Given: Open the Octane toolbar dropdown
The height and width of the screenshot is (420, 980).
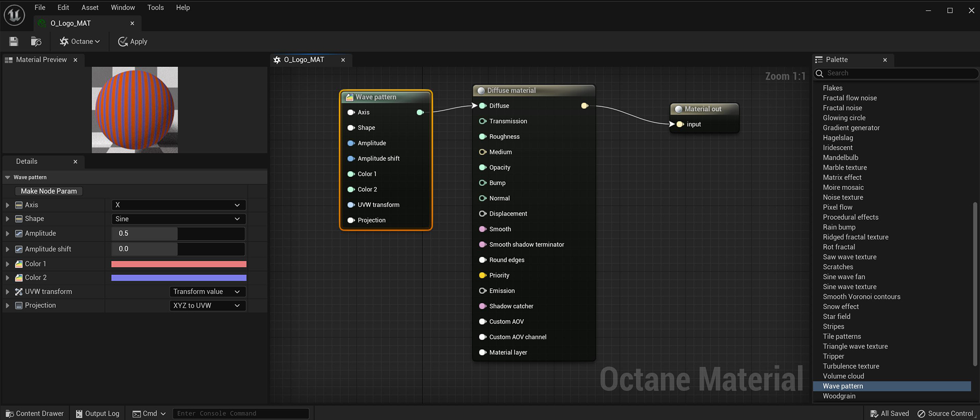Looking at the screenshot, I should [80, 42].
